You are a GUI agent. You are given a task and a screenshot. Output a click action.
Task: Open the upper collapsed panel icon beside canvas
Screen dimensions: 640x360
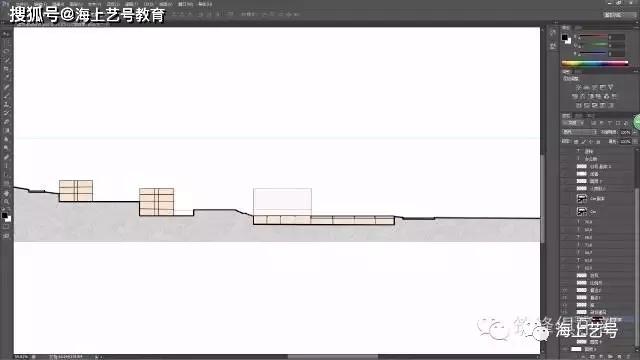coord(553,33)
